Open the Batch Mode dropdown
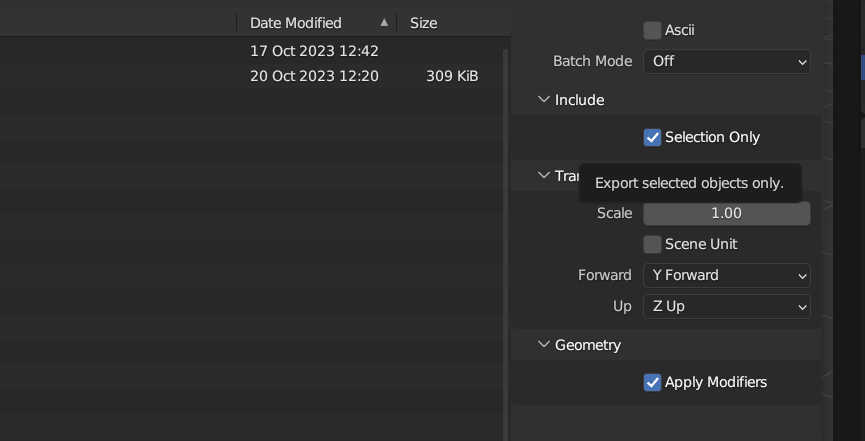The height and width of the screenshot is (441, 865). pos(726,61)
